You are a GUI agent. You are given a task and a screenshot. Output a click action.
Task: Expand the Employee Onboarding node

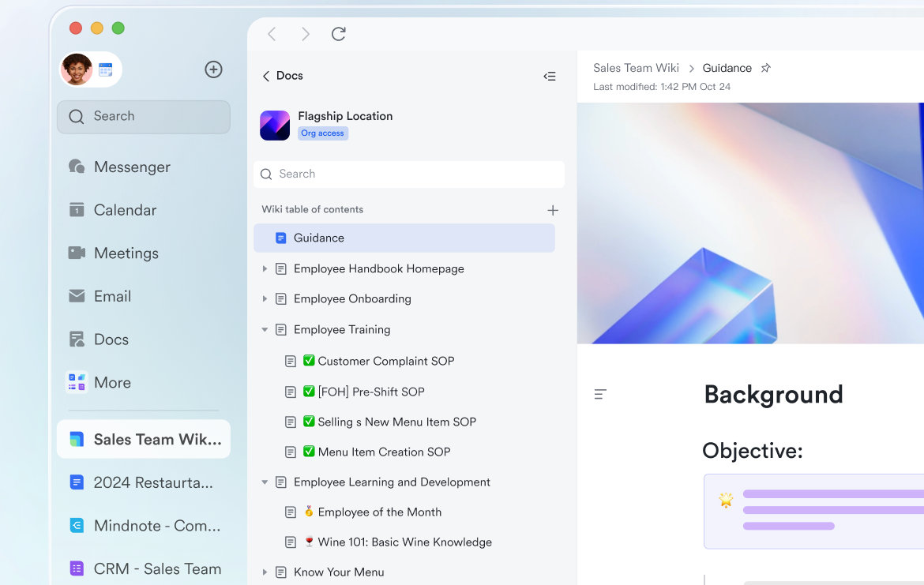pyautogui.click(x=265, y=298)
